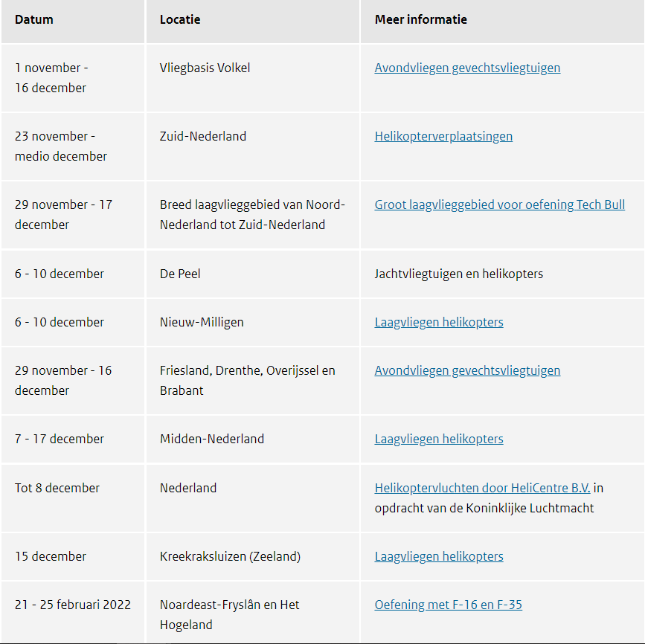Click the Zuid-Nederland location cell
Viewport: 645px width, 644px height.
pos(203,137)
